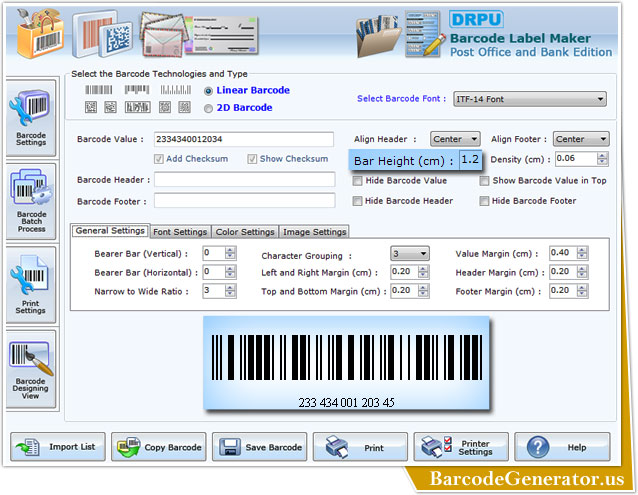638x495 pixels.
Task: Select the 2D Barcode radio option
Action: click(208, 108)
